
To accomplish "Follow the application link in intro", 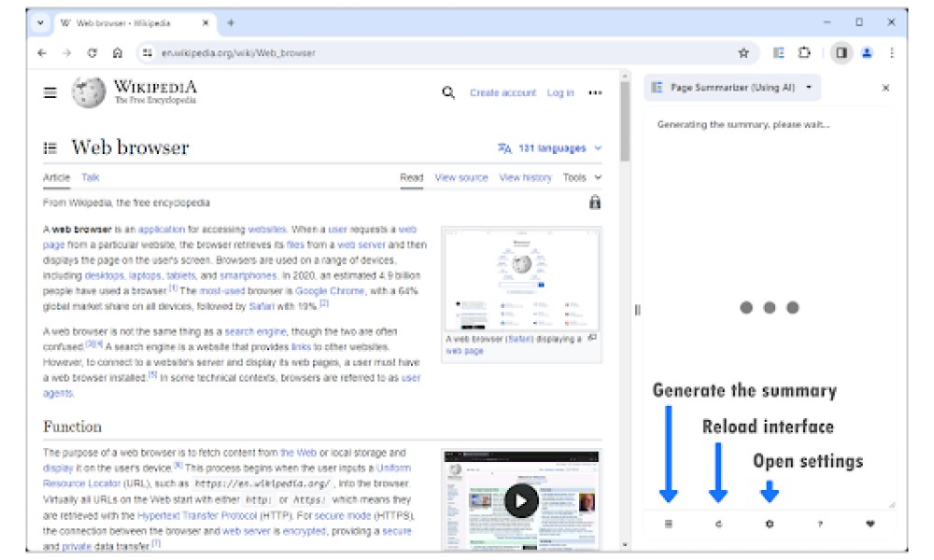I will [x=162, y=229].
